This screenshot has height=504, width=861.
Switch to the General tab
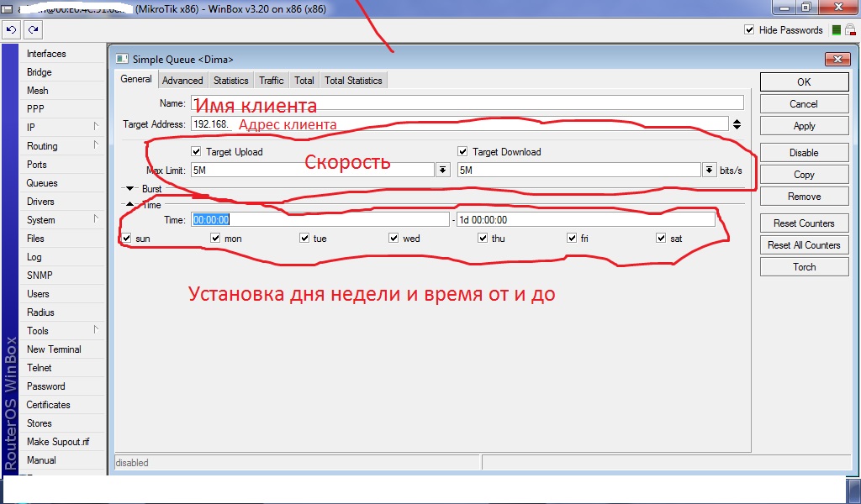136,79
